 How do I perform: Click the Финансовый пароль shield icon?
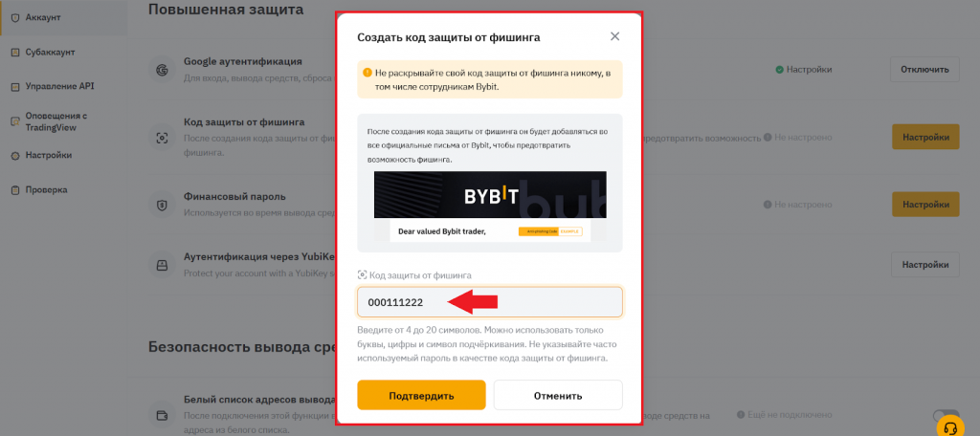163,205
